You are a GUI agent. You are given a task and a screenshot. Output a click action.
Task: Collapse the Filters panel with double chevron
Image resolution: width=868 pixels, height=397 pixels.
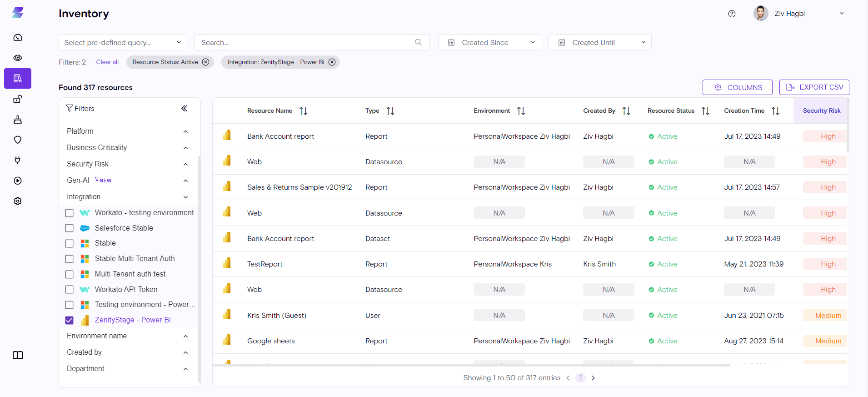(185, 108)
